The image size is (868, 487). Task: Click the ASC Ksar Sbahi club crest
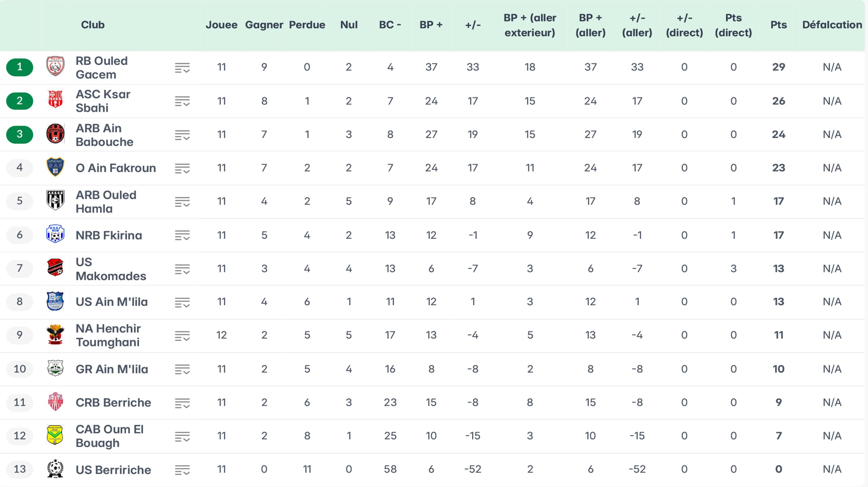pos(55,100)
